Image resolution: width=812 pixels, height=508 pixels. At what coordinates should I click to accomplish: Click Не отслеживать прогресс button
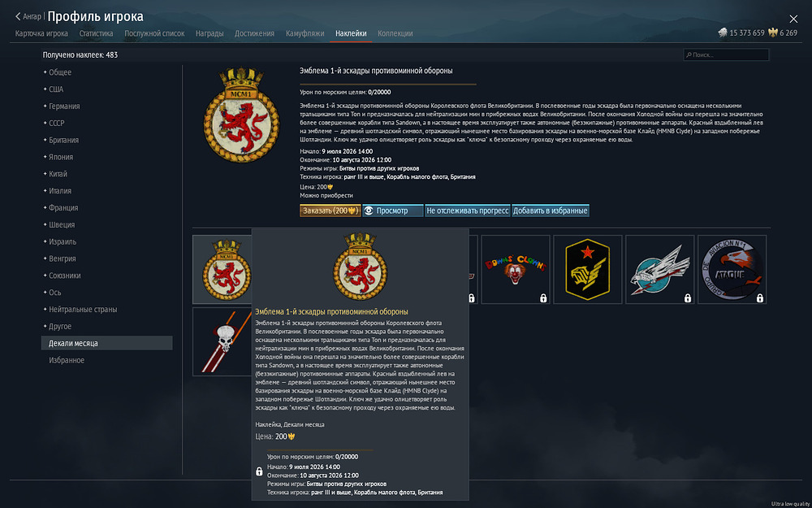[x=468, y=211]
